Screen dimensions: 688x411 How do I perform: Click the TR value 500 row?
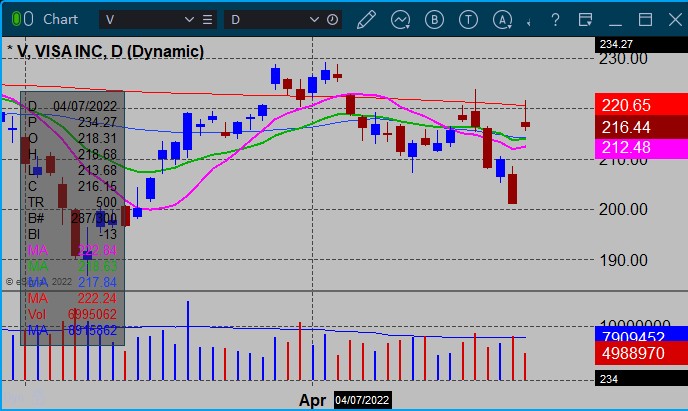tap(72, 202)
